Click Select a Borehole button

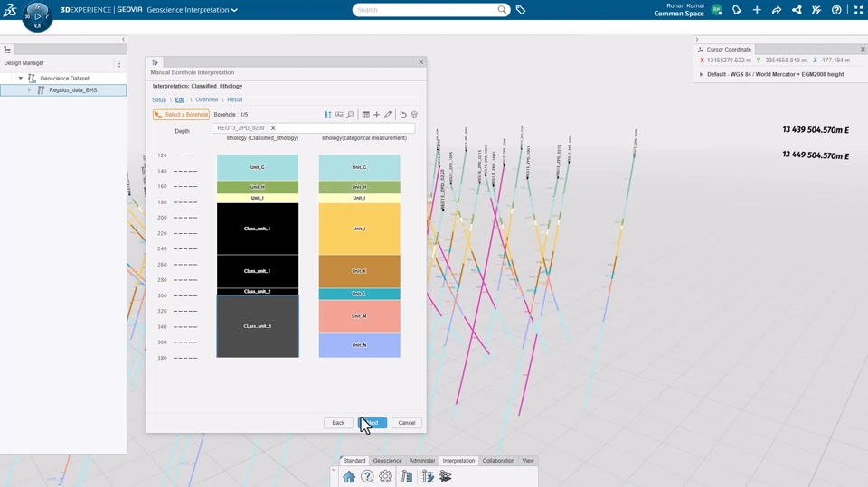tap(181, 115)
